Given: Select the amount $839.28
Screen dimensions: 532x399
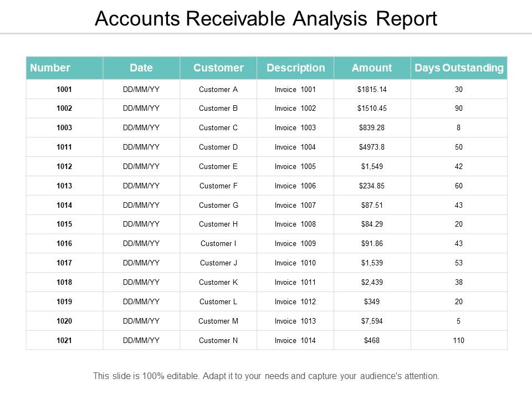Looking at the screenshot, I should tap(372, 127).
